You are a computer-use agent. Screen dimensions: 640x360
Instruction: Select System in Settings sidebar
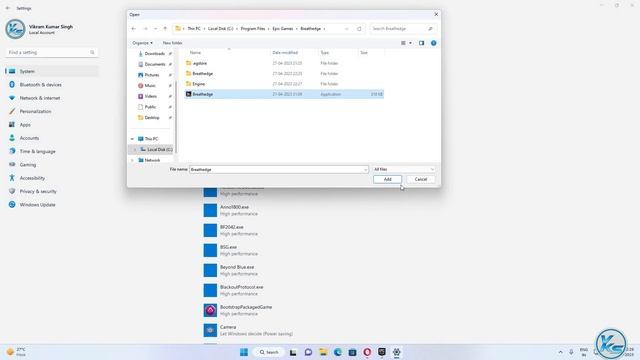click(x=51, y=71)
